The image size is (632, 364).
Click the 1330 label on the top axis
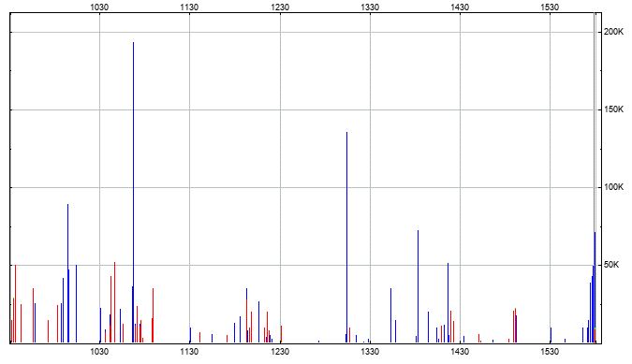click(370, 7)
